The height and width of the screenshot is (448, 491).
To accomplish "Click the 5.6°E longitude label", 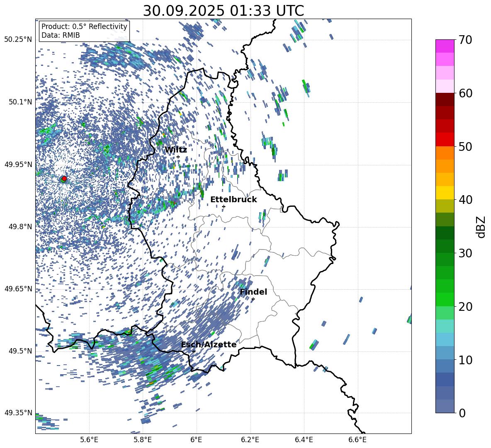I will [89, 440].
